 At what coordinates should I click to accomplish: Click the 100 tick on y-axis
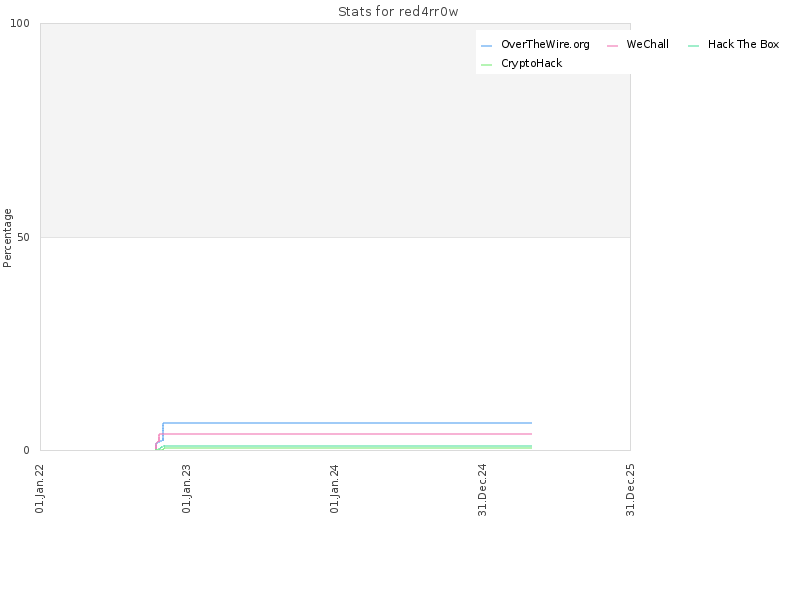coord(20,23)
